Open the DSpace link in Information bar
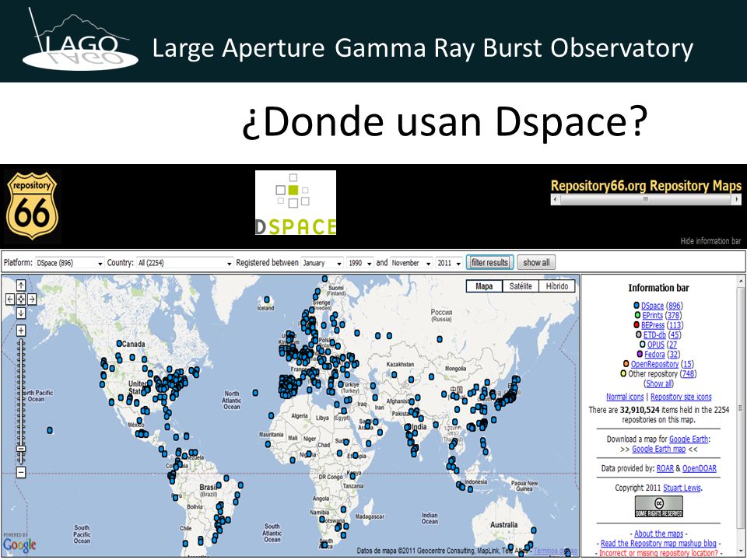The height and width of the screenshot is (560, 747). tap(652, 306)
